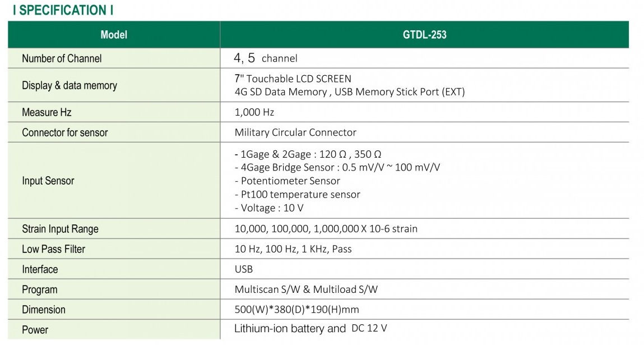This screenshot has height=345, width=644.
Task: Click the 'Display & data memory' label
Action: [70, 85]
